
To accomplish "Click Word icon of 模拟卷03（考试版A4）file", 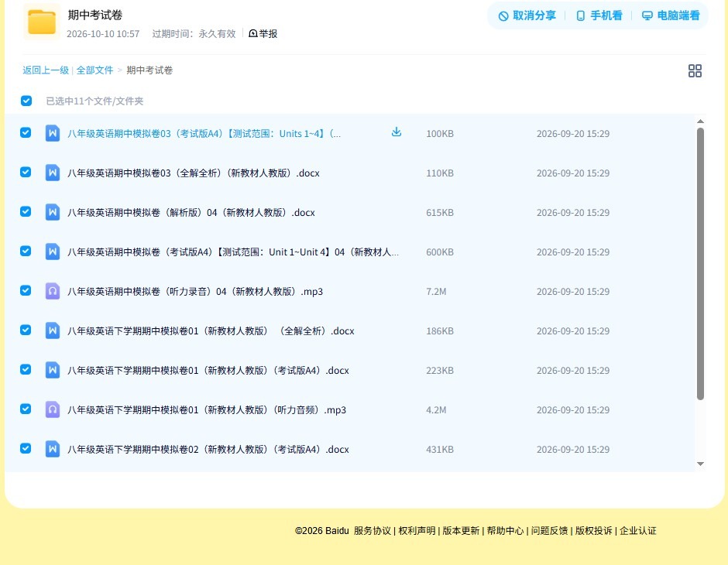I will [53, 133].
